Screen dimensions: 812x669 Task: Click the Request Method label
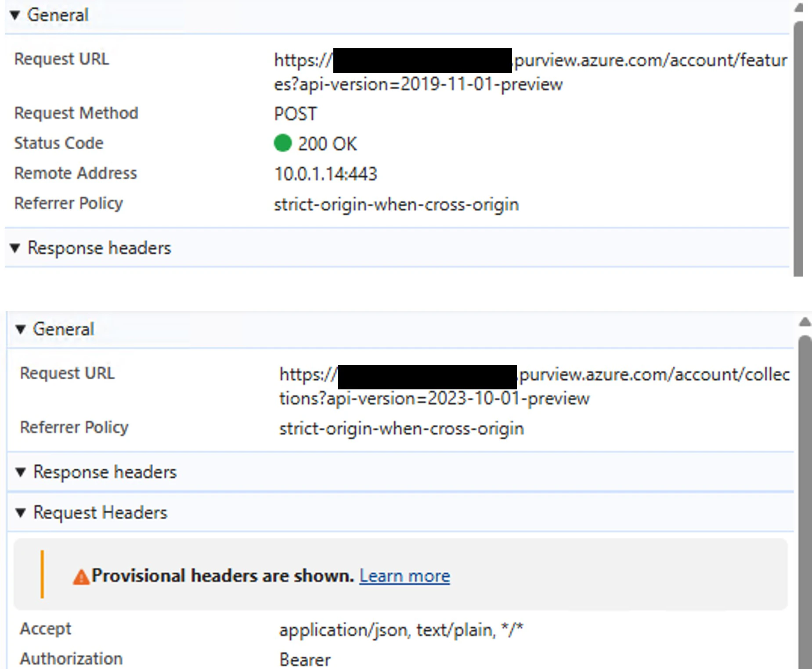[76, 113]
